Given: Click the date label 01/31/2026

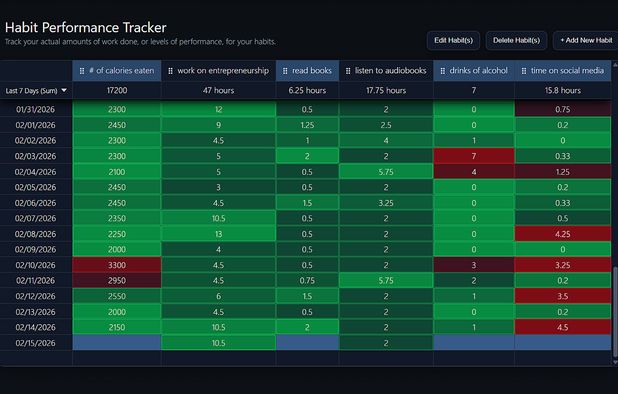Looking at the screenshot, I should coord(35,110).
